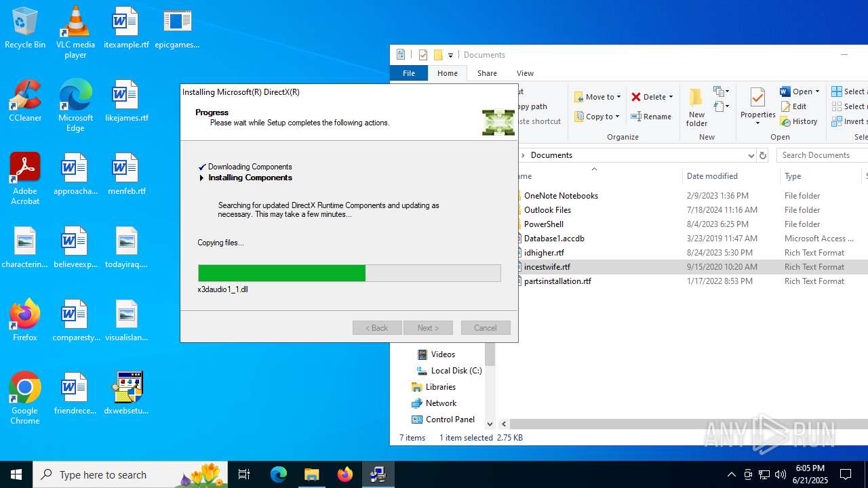868x488 pixels.
Task: Open File Explorer from the taskbar
Action: click(x=312, y=474)
